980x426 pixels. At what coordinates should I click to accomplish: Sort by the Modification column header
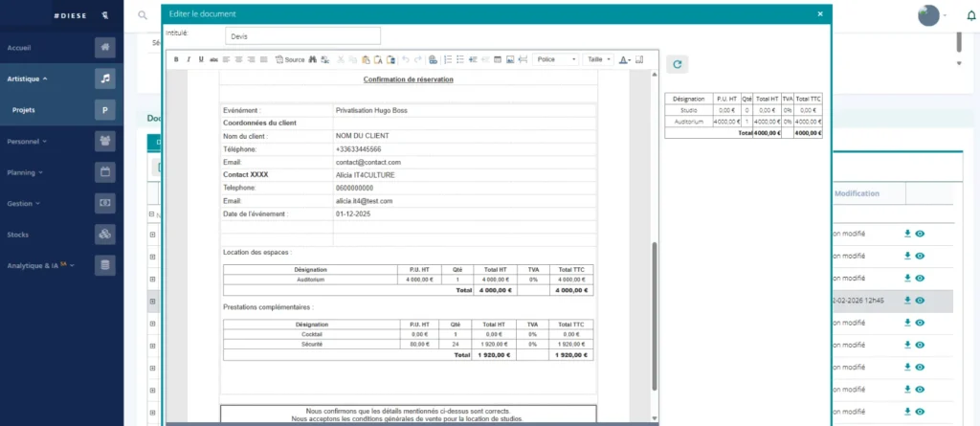click(857, 194)
